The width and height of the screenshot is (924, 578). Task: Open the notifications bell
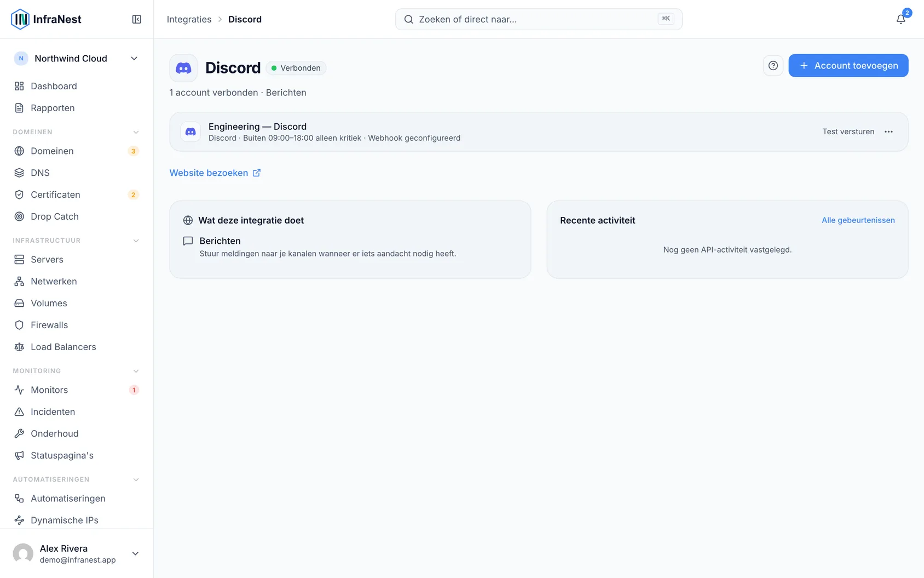pos(900,19)
